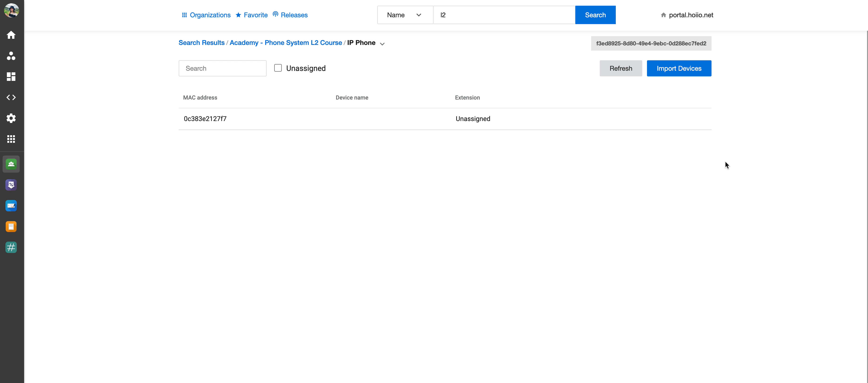Click the Import Devices button
The width and height of the screenshot is (868, 383).
tap(679, 68)
